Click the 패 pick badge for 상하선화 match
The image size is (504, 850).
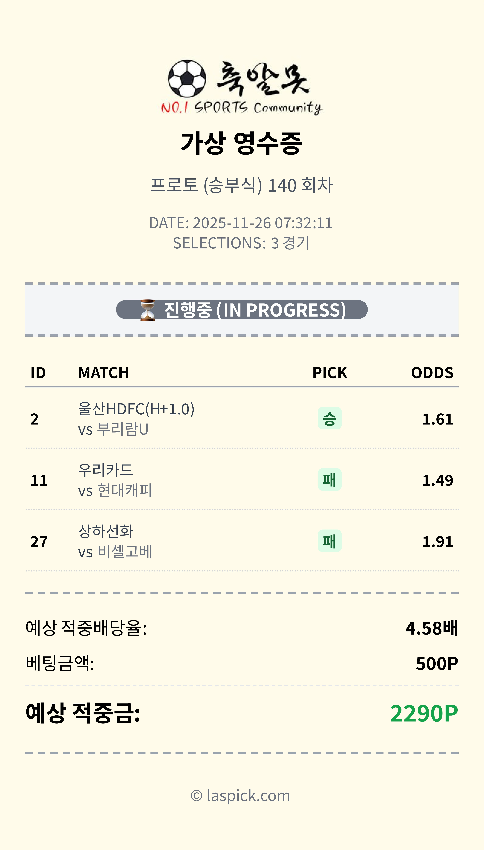point(329,541)
